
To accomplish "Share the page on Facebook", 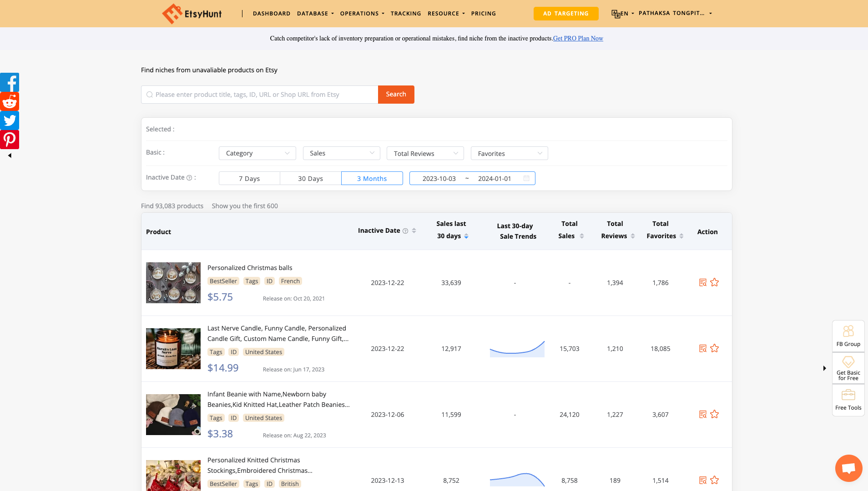I will 10,82.
